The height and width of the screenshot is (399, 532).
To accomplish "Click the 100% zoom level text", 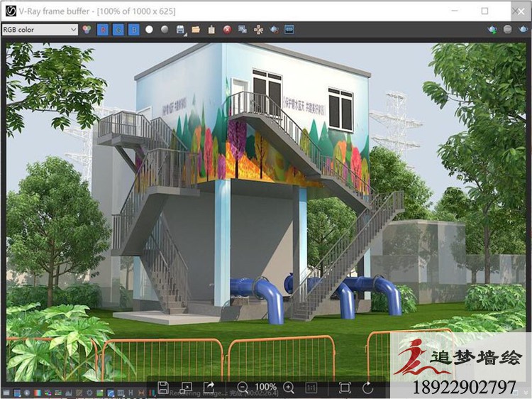I will [265, 388].
